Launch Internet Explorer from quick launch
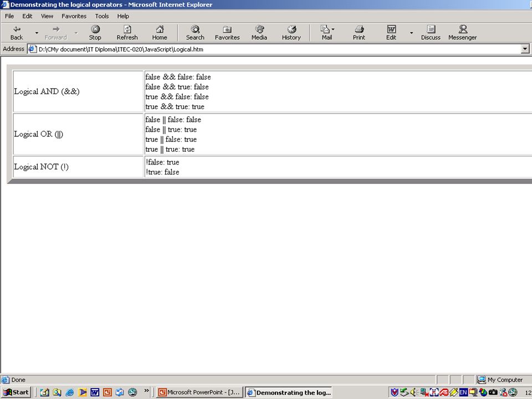The image size is (532, 399). [70, 392]
